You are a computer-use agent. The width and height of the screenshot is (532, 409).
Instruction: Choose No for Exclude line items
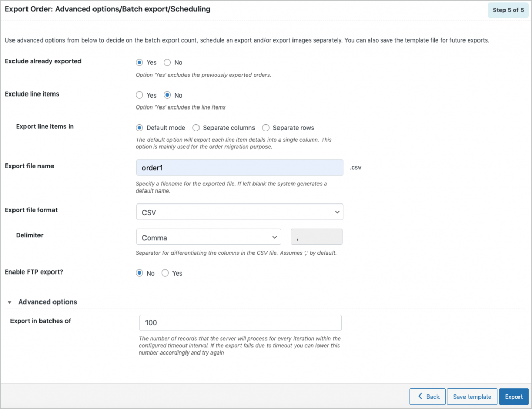coord(167,95)
